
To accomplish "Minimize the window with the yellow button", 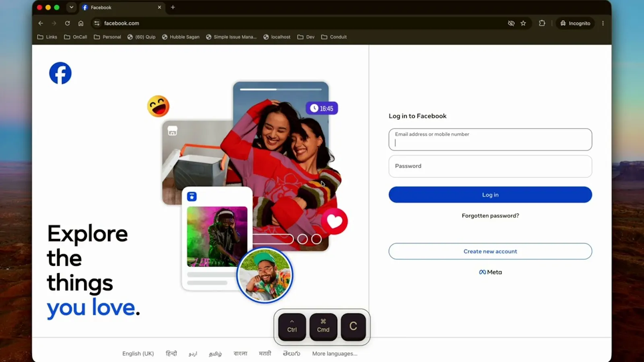I will coord(48,7).
